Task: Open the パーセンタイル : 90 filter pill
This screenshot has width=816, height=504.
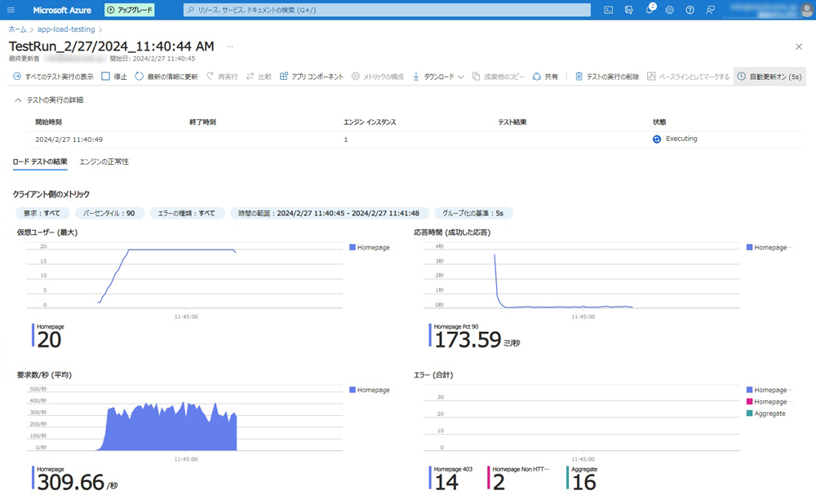Action: pos(109,213)
